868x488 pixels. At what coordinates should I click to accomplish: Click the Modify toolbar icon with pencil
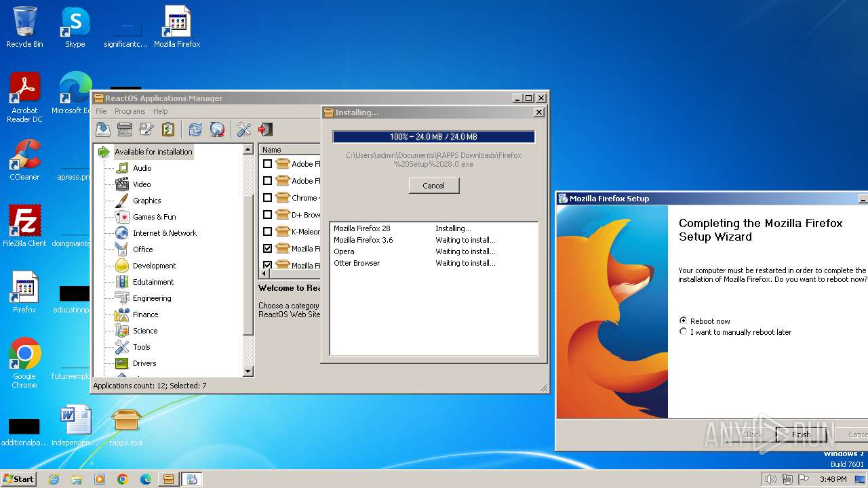coord(146,129)
